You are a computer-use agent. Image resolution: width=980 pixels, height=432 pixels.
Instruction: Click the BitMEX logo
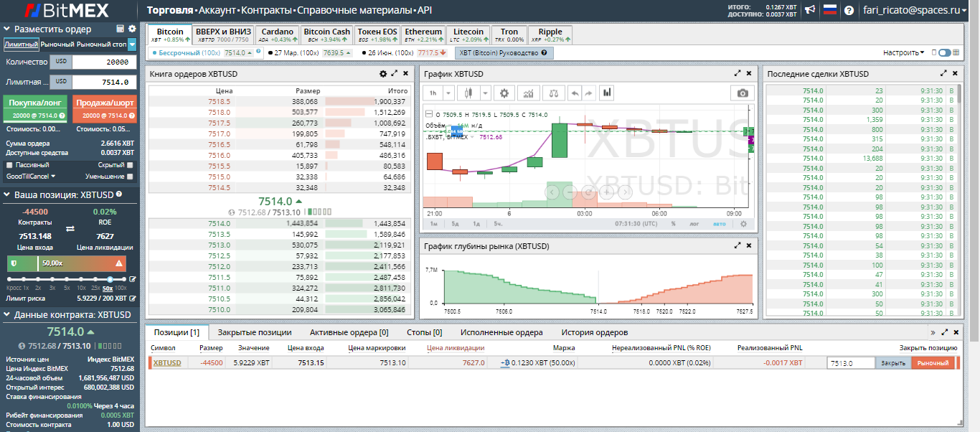point(65,11)
